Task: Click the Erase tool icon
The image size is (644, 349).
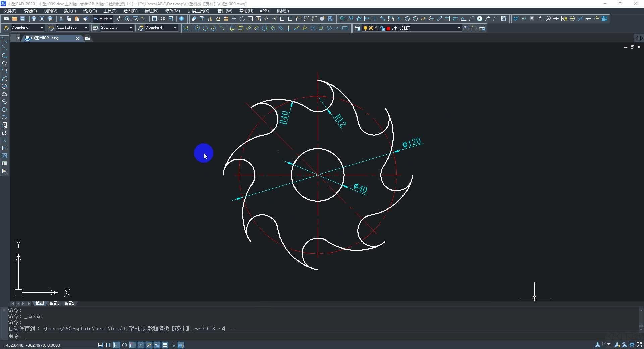Action: 194,19
